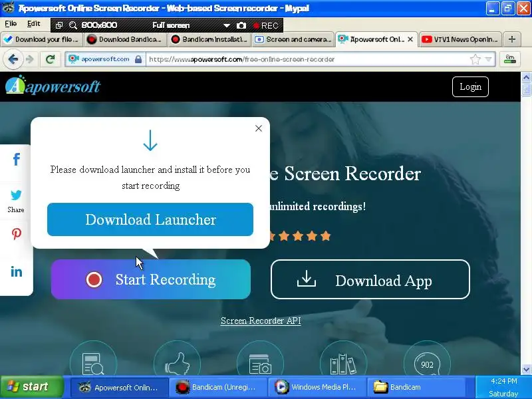Click the scrollbar down arrow
Viewport: 532px width, 399px height.
[x=526, y=369]
